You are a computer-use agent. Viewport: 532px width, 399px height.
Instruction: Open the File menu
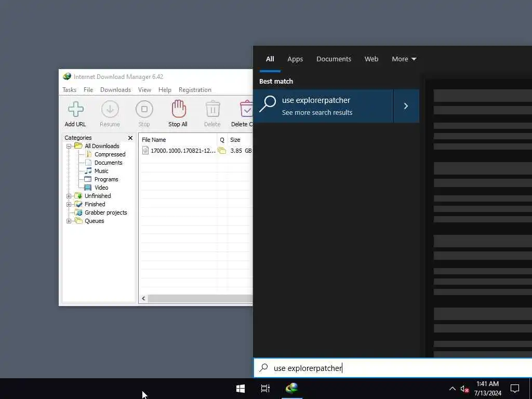click(x=88, y=90)
